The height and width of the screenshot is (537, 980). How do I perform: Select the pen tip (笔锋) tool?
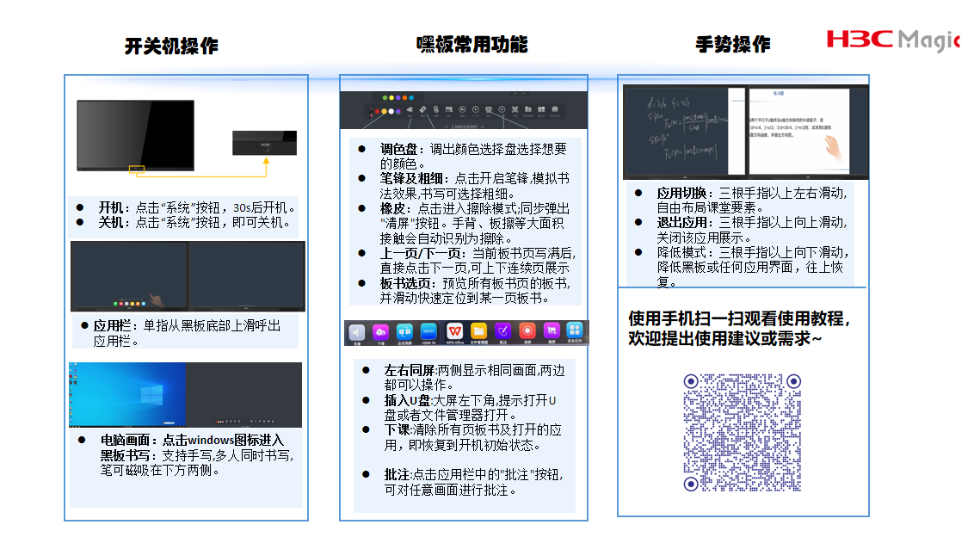pyautogui.click(x=410, y=109)
